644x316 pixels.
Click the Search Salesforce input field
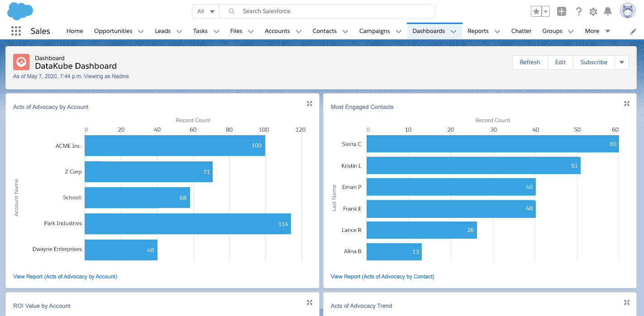point(327,11)
